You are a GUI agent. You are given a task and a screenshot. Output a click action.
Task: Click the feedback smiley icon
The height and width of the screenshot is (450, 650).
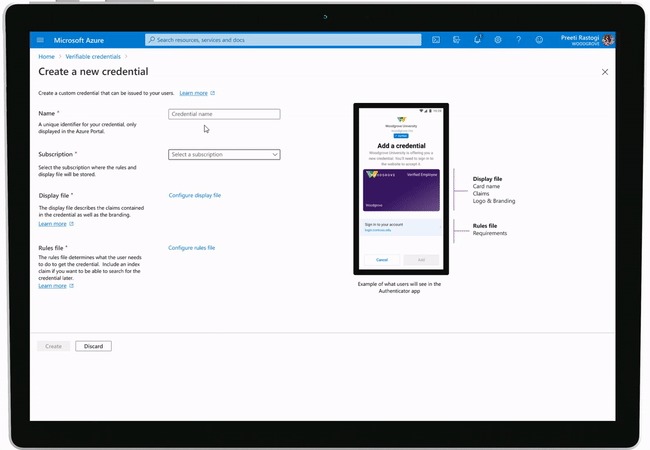(539, 40)
